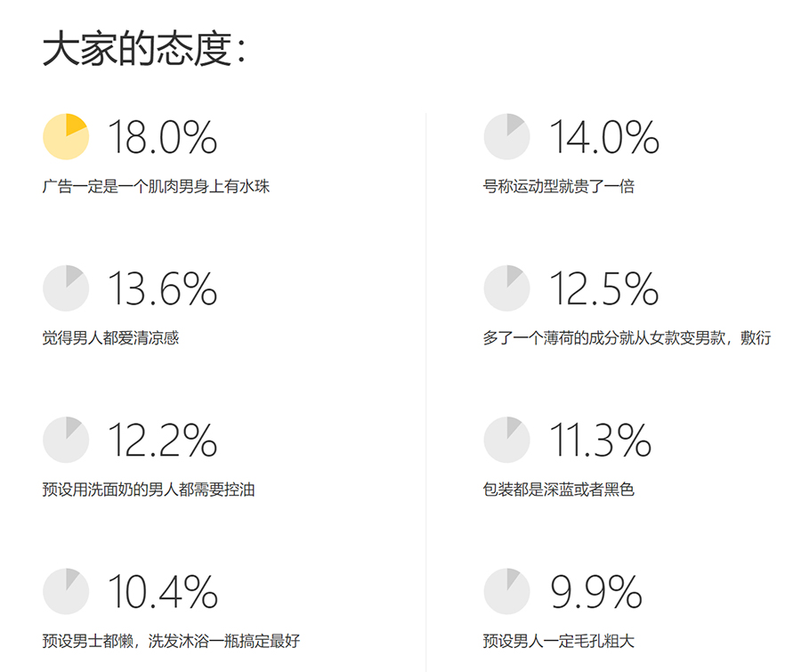This screenshot has height=672, width=801.
Task: Click the yellow 18.0% pie chart icon
Action: [x=66, y=136]
